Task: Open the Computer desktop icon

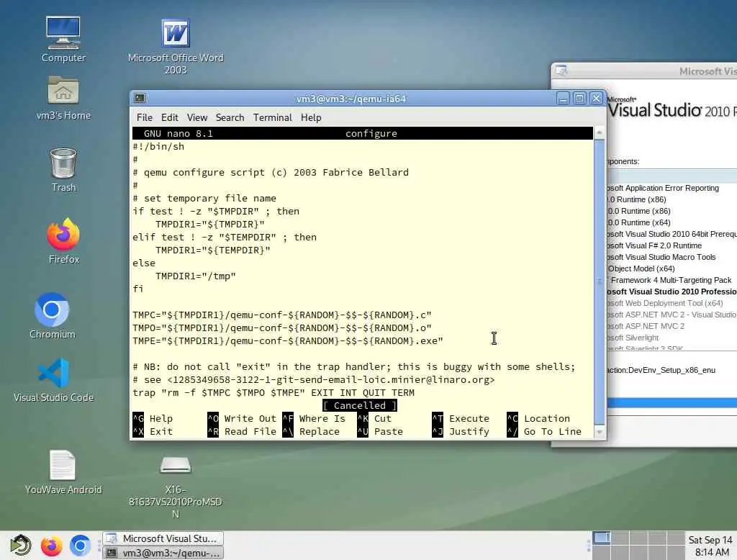Action: point(63,39)
